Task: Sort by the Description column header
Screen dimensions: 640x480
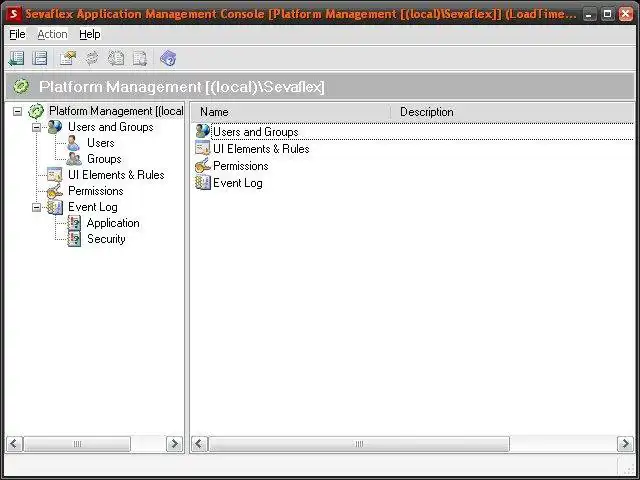Action: coord(512,112)
